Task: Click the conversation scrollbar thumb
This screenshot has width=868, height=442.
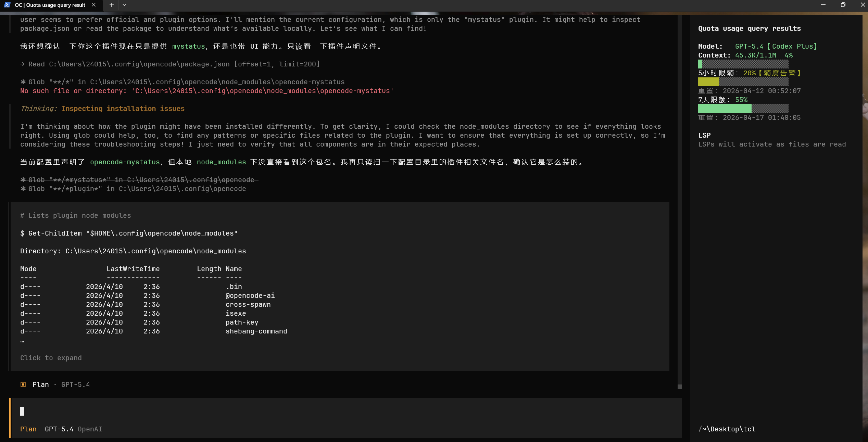Action: coord(679,387)
